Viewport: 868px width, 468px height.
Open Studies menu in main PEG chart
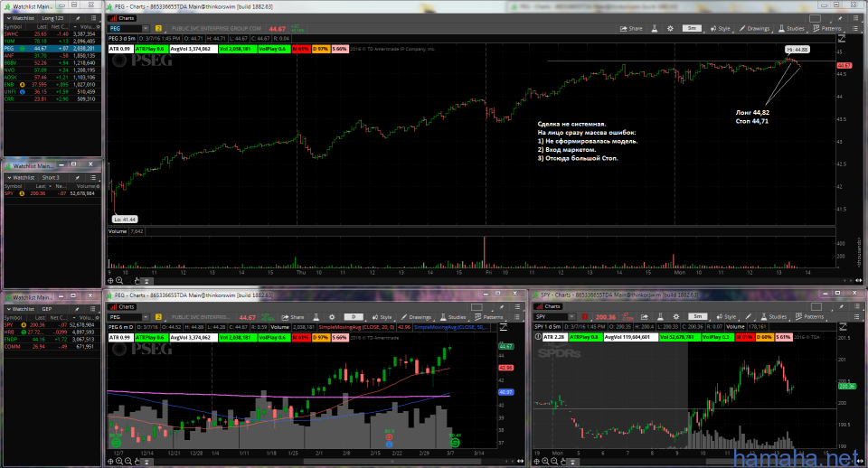(791, 28)
